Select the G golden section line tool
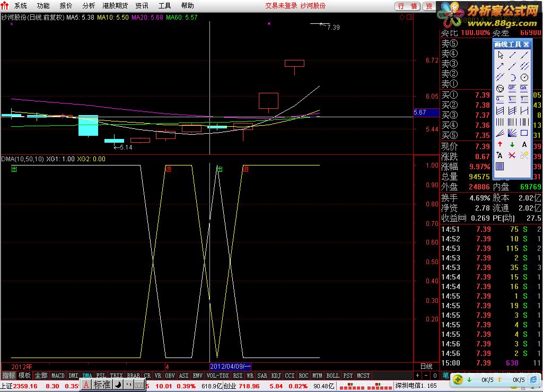The width and height of the screenshot is (543, 392). point(501,99)
